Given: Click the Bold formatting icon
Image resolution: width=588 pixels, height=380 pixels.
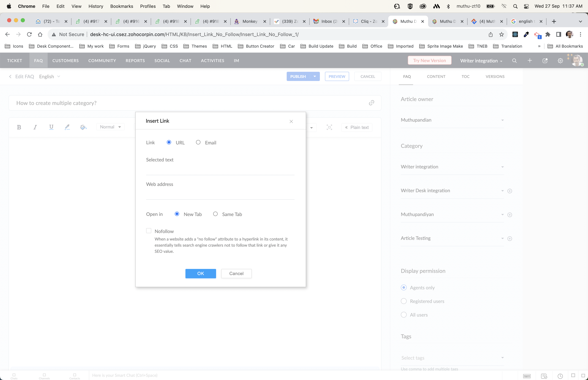Looking at the screenshot, I should pyautogui.click(x=19, y=127).
